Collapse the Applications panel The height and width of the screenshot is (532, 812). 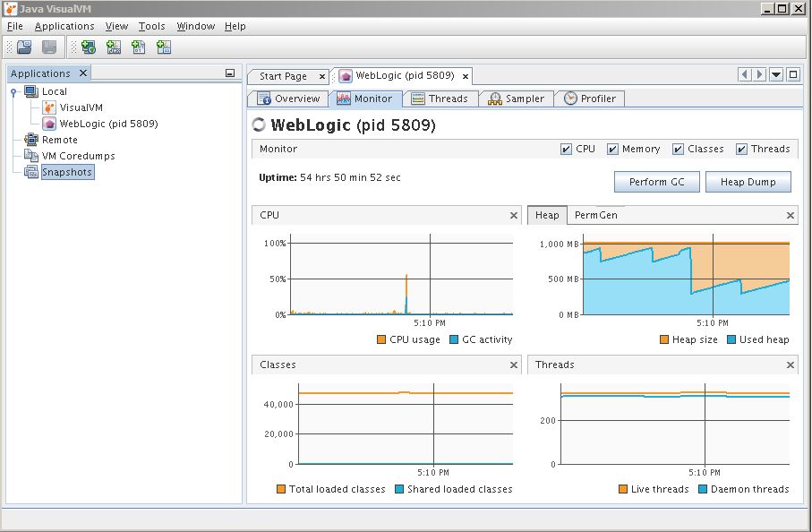click(x=231, y=73)
